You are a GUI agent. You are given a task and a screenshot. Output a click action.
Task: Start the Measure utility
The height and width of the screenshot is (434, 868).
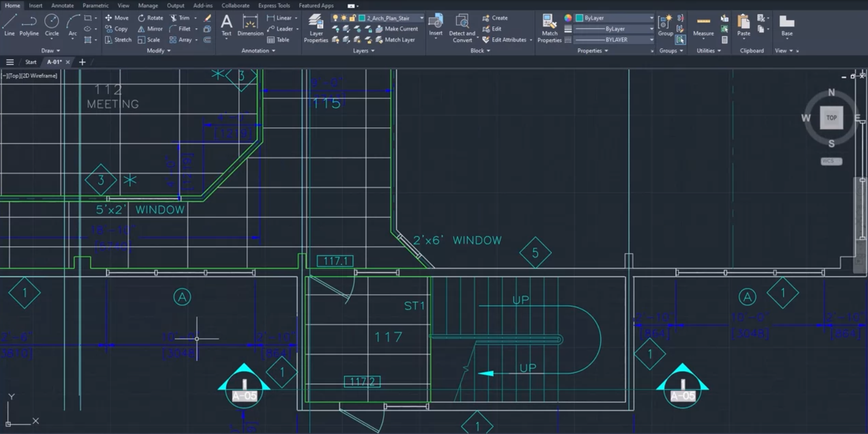coord(703,25)
